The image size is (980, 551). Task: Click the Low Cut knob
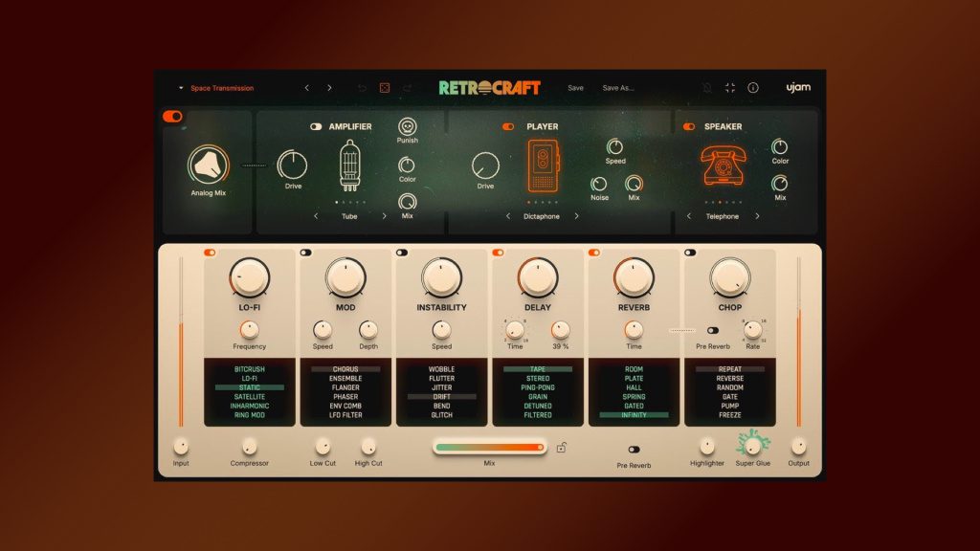tap(323, 446)
